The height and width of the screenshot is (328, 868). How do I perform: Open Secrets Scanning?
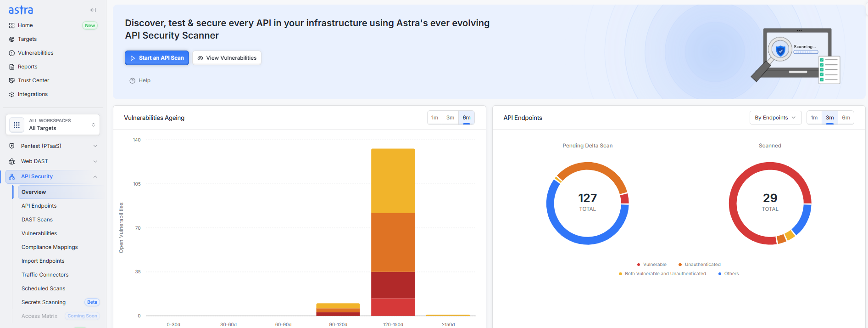click(x=44, y=302)
